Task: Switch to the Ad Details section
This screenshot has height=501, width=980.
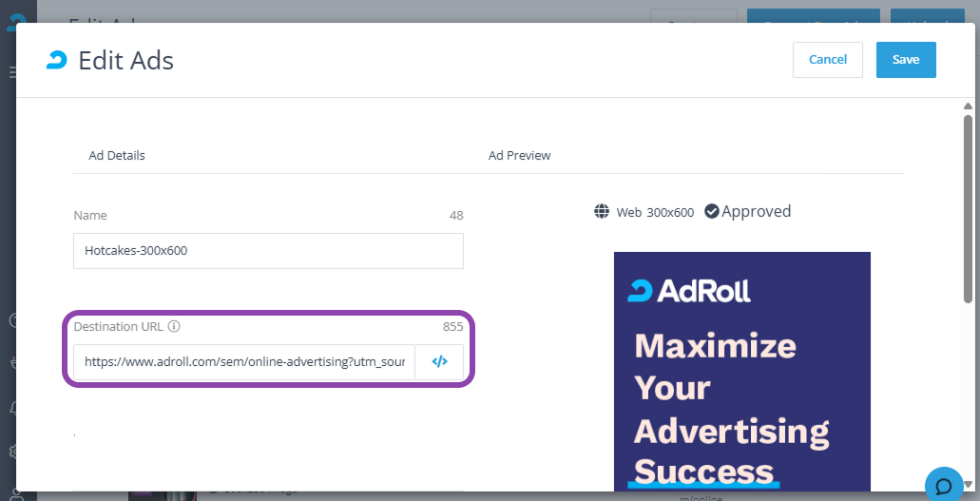Action: tap(117, 155)
